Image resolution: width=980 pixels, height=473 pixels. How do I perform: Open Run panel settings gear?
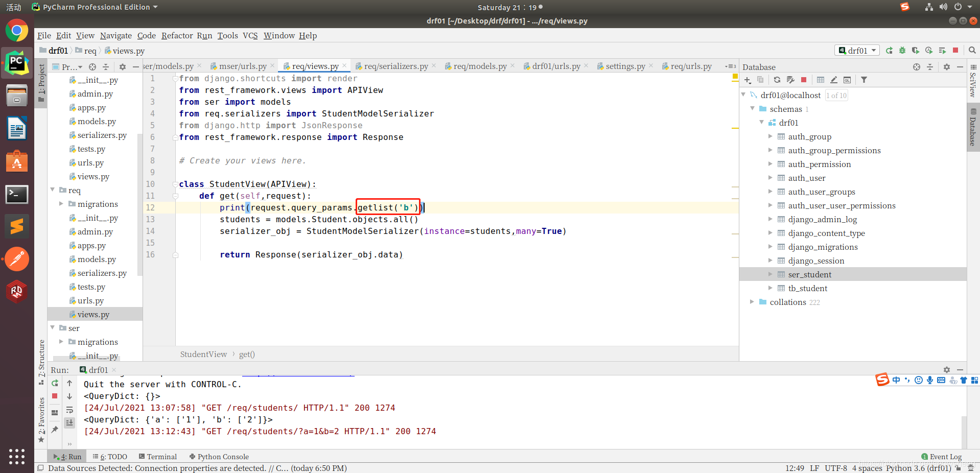947,370
